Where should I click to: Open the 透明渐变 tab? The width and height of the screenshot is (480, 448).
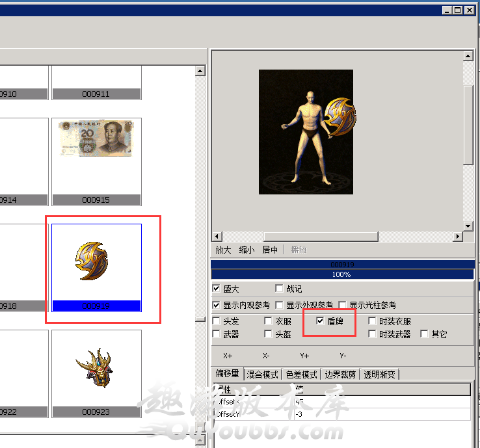(x=380, y=375)
